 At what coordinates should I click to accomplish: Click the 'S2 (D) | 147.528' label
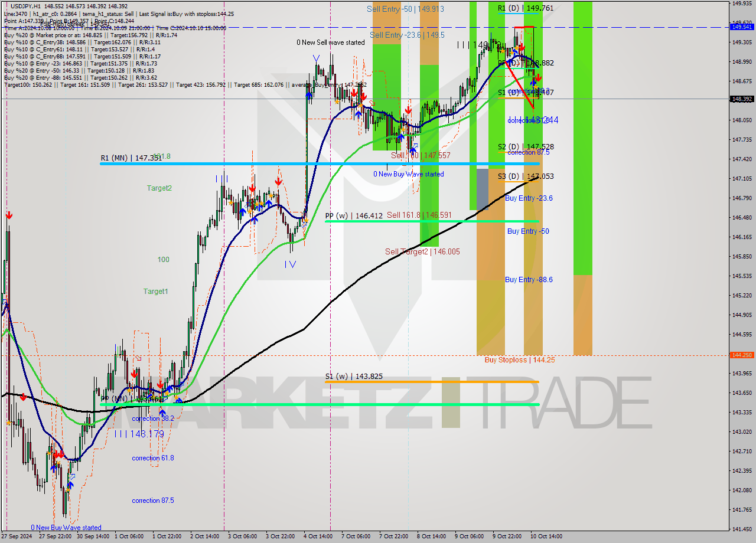pos(525,146)
